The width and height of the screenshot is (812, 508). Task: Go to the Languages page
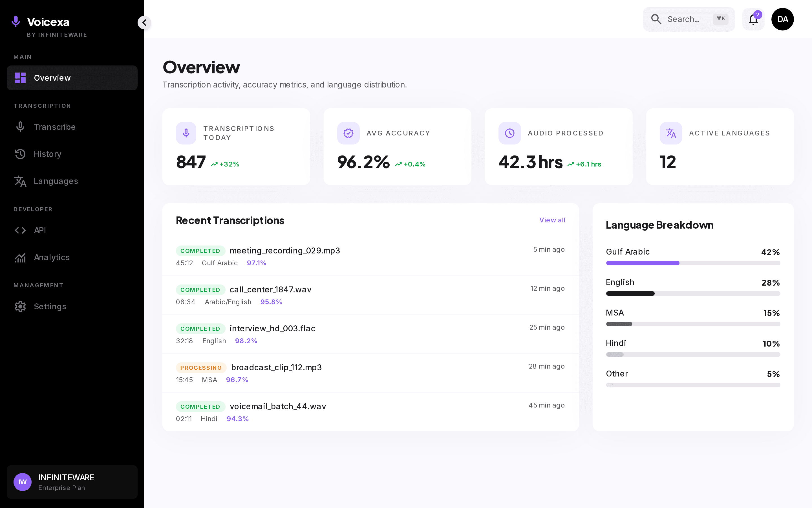72,181
